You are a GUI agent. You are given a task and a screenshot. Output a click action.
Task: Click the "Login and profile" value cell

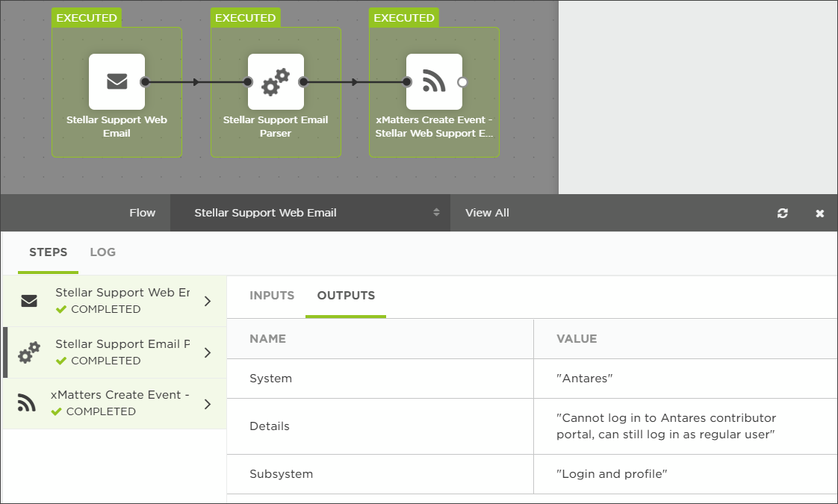[x=686, y=474]
